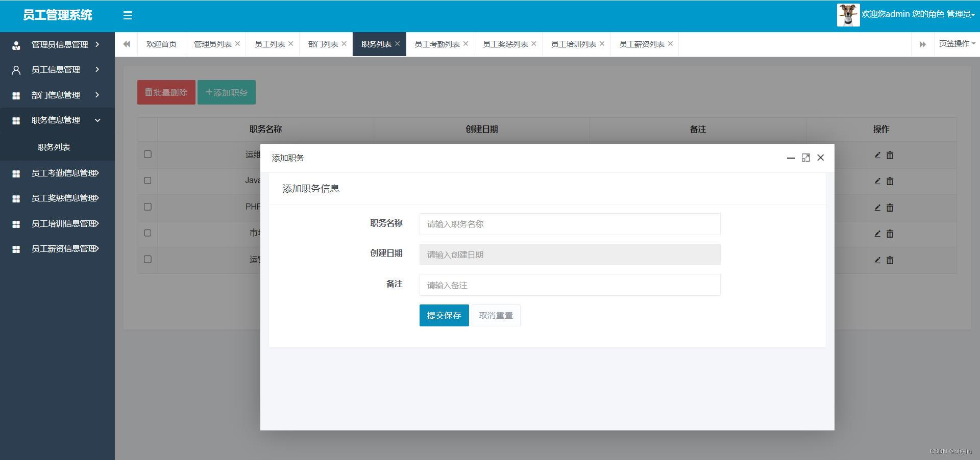Open the 员工考勤列表 tab
Screen dimensions: 980x460
tap(437, 44)
